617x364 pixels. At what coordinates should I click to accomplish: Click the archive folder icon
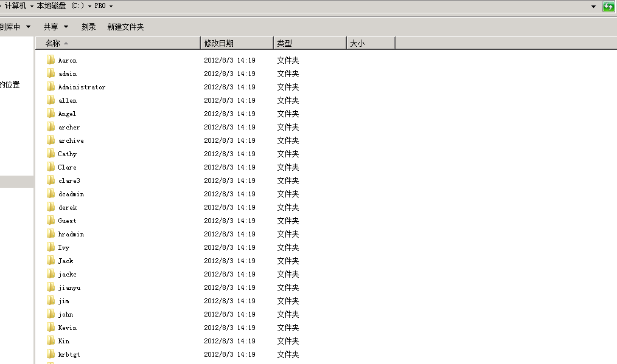tap(51, 140)
